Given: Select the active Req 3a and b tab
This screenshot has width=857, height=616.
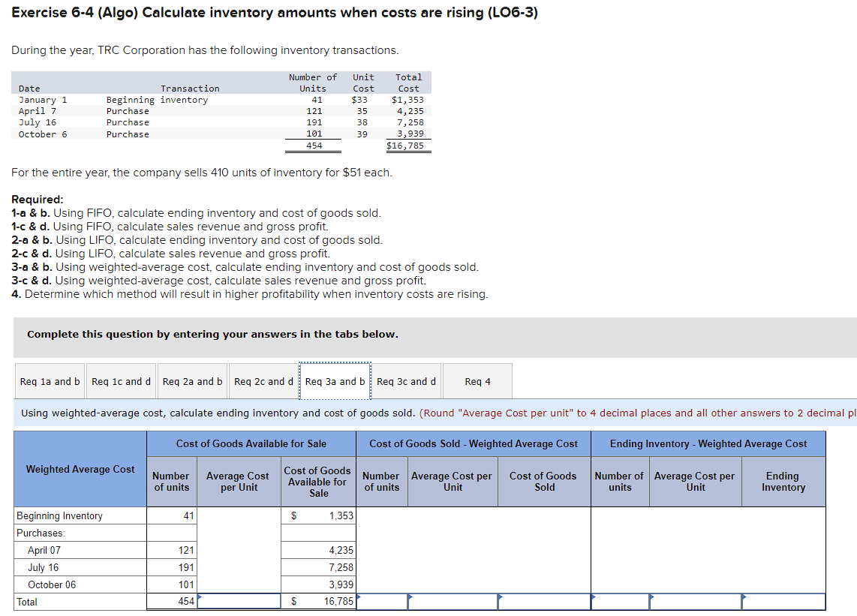Looking at the screenshot, I should 335,381.
